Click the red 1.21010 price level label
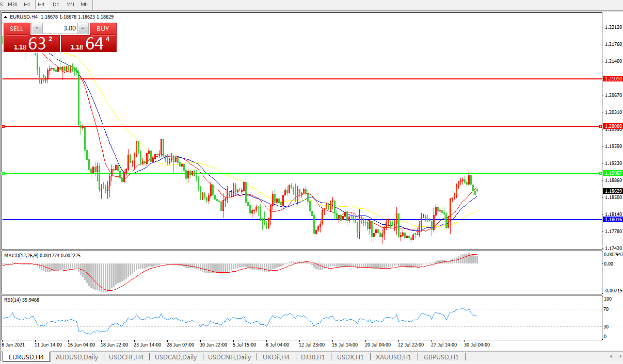623x364 pixels. coord(613,79)
